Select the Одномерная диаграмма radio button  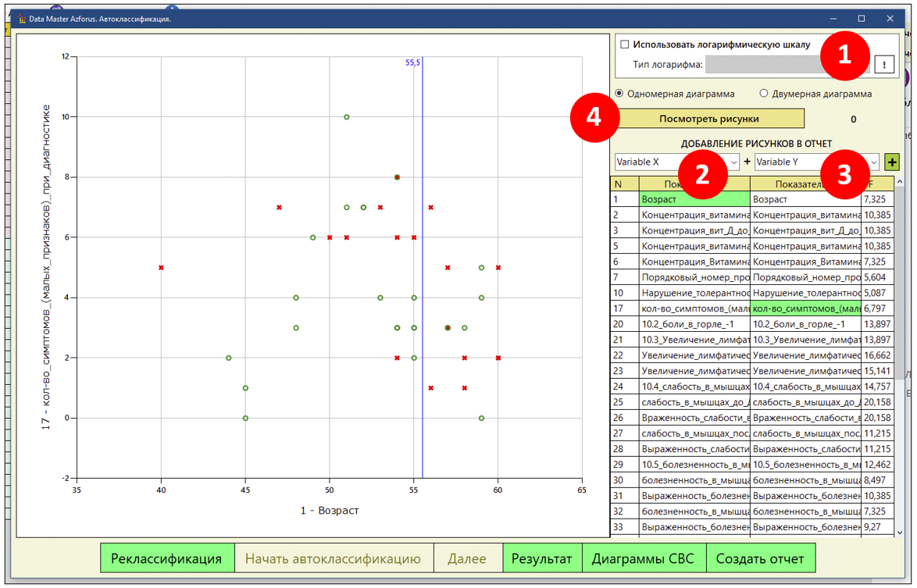(x=620, y=94)
